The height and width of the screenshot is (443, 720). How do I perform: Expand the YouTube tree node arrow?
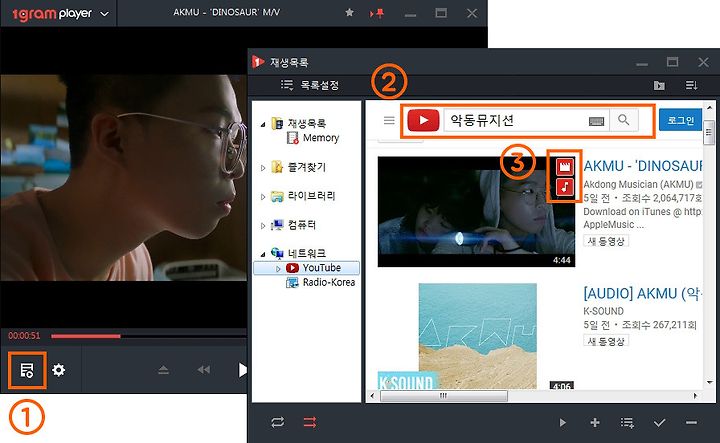(x=278, y=269)
